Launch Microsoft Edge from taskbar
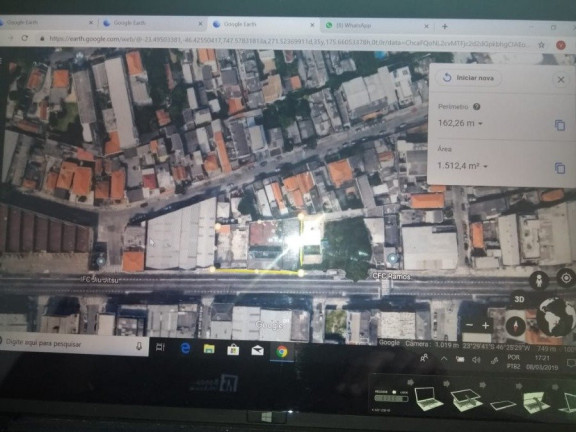This screenshot has width=576, height=432. coord(186,348)
